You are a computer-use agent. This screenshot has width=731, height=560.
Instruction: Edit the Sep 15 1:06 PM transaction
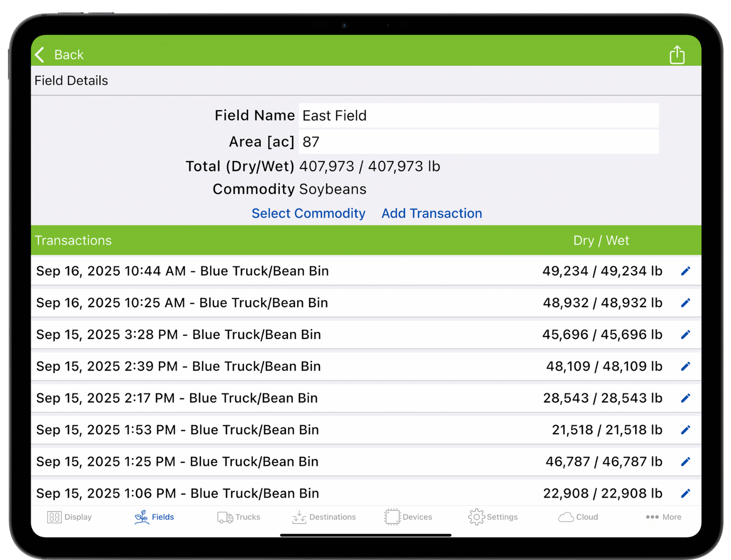coord(686,493)
